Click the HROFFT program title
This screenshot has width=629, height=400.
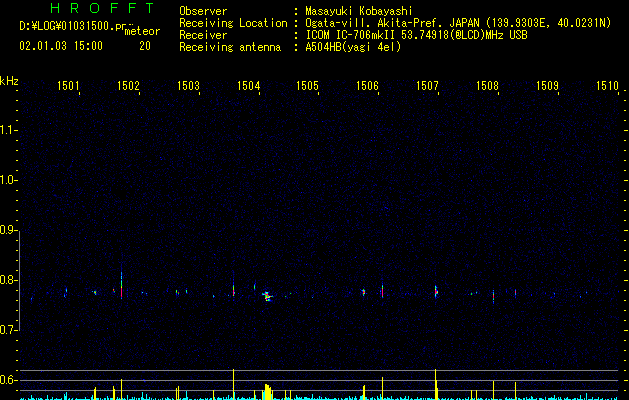[102, 8]
